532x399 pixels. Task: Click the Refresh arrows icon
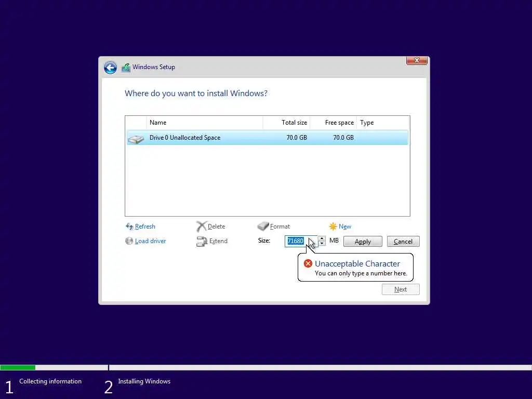pos(129,227)
